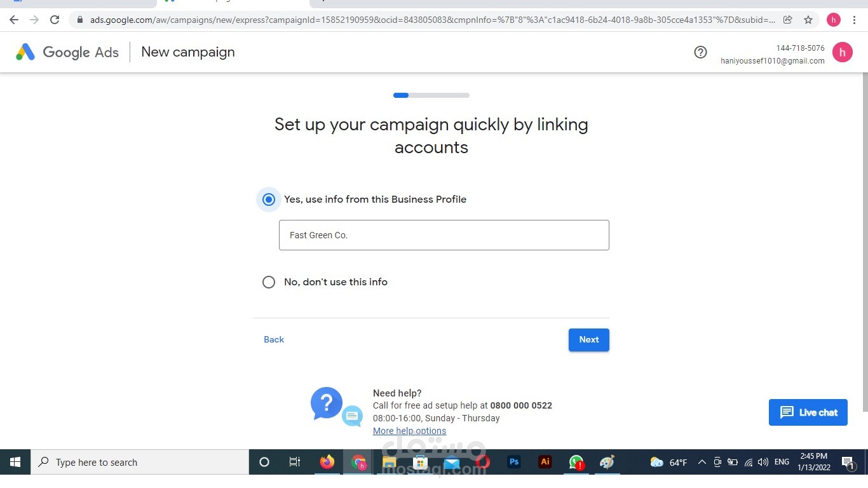
Task: Click the share page icon in address bar
Action: pos(788,20)
